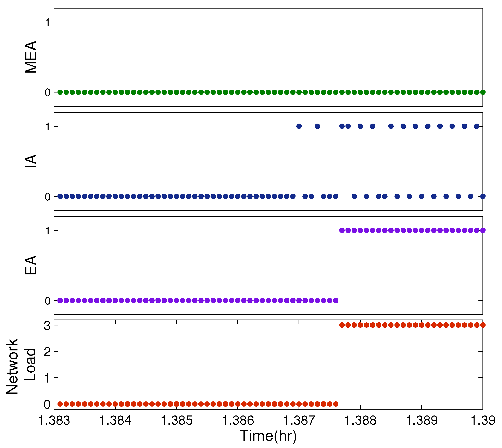
Task: Click the first purple EA point at value 1
Action: point(342,230)
